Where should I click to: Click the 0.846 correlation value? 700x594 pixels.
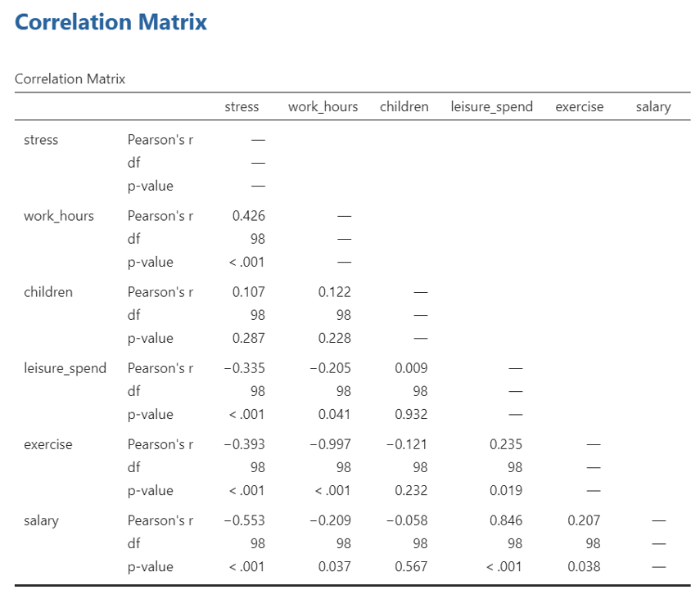click(x=505, y=520)
